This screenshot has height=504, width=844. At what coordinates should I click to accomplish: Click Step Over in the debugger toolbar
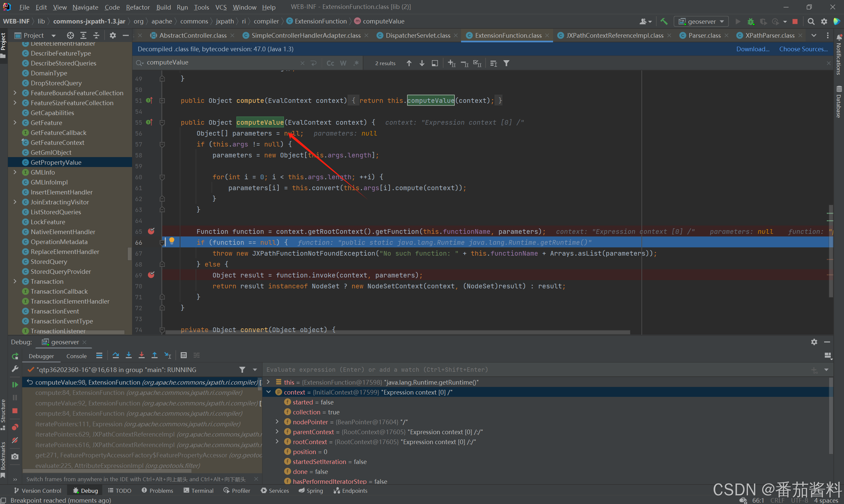pyautogui.click(x=116, y=355)
